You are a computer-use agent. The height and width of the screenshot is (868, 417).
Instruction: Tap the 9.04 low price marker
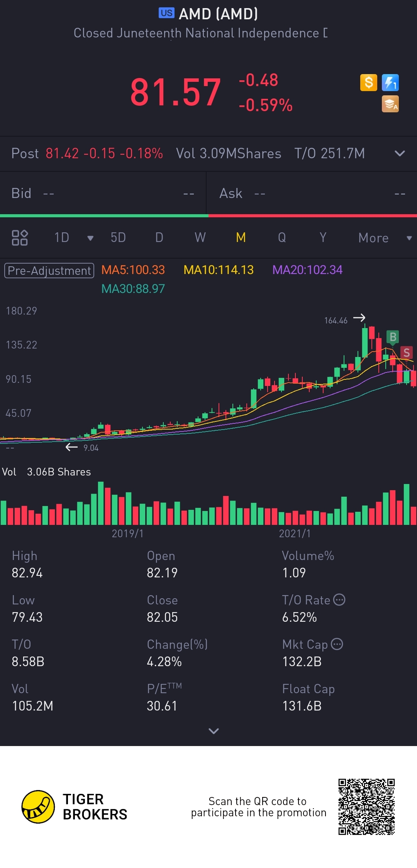pos(91,448)
